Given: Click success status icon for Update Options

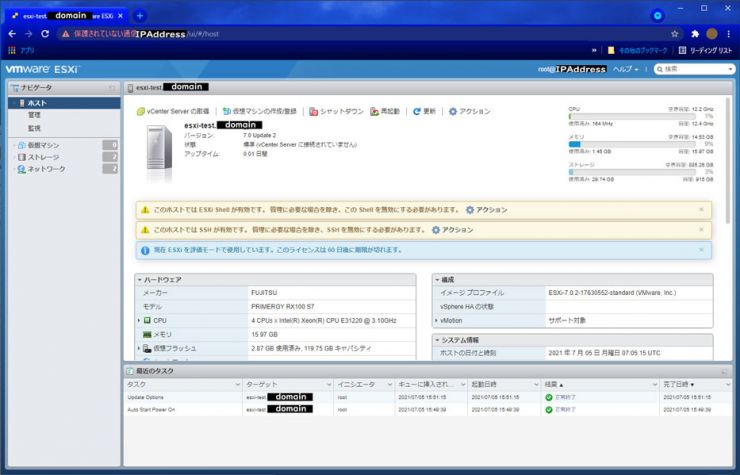Looking at the screenshot, I should click(549, 397).
